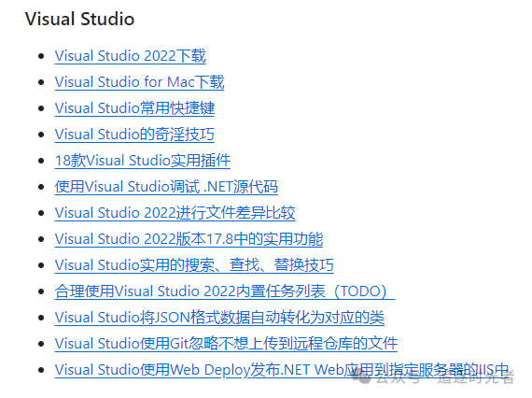The height and width of the screenshot is (398, 532).
Task: Click bullet point beside 18款Visual Studio实用插件
Action: tap(41, 161)
